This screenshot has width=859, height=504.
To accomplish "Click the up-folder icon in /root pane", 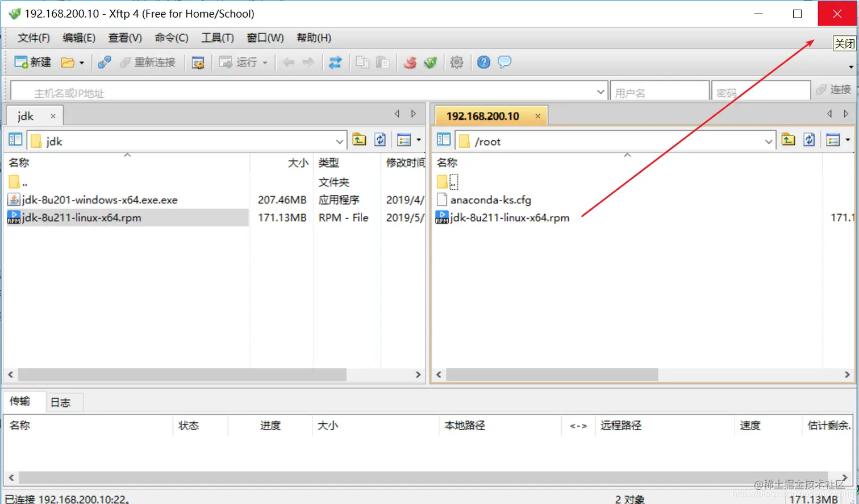I will click(x=788, y=140).
